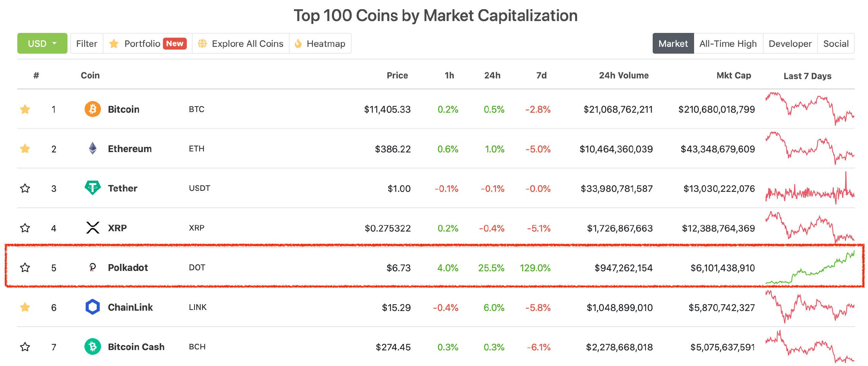
Task: Favorite Polkadot with the star toggle
Action: point(25,268)
